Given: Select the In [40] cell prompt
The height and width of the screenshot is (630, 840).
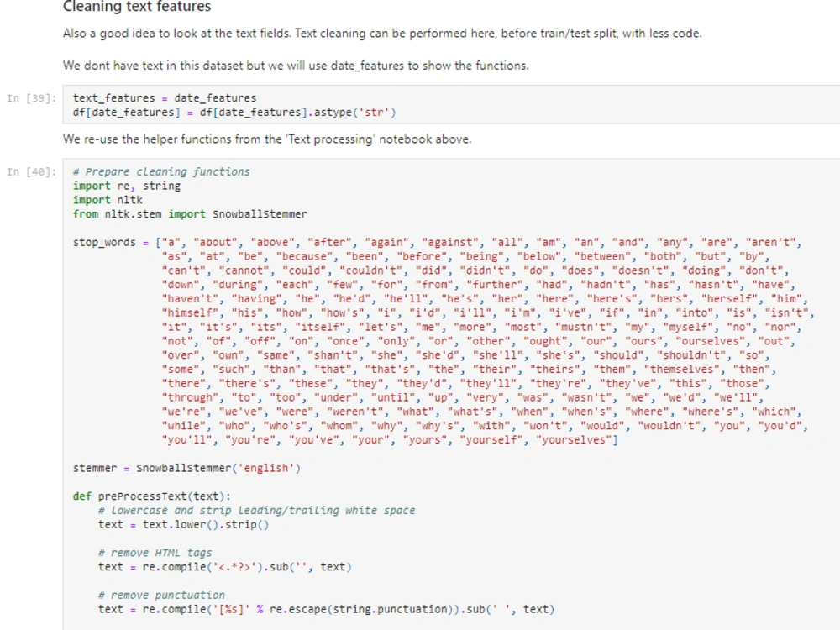Looking at the screenshot, I should click(31, 171).
